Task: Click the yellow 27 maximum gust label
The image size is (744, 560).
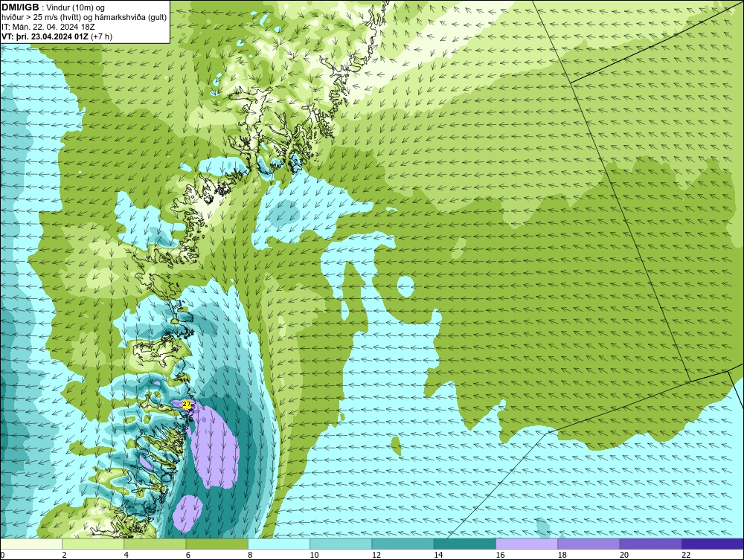Action: point(187,404)
